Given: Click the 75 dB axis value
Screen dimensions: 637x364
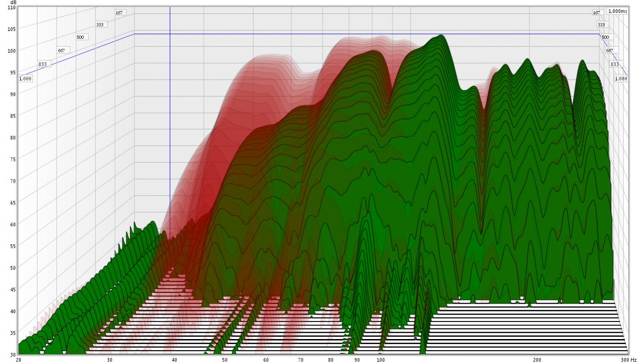Looking at the screenshot, I should point(13,159).
